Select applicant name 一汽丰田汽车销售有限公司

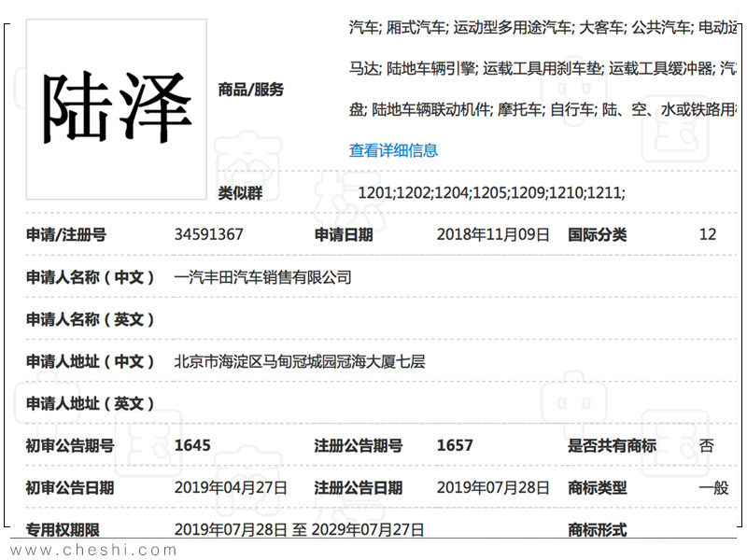tap(263, 277)
